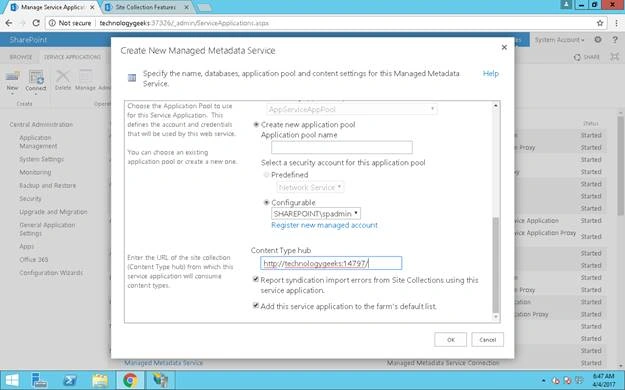Open Application Management navigation link

click(38, 142)
